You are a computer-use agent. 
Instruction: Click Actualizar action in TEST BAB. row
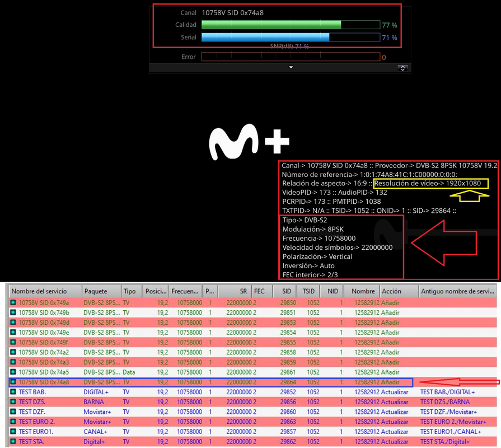395,391
